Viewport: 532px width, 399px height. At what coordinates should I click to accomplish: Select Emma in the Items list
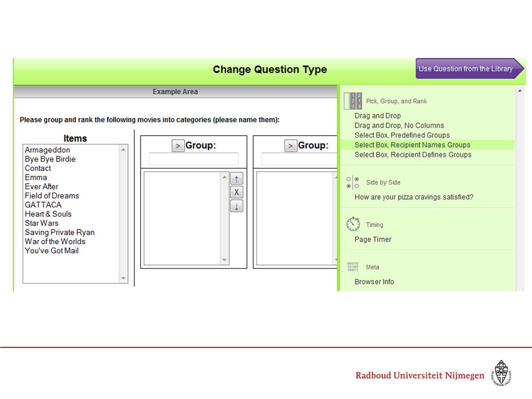pyautogui.click(x=36, y=177)
